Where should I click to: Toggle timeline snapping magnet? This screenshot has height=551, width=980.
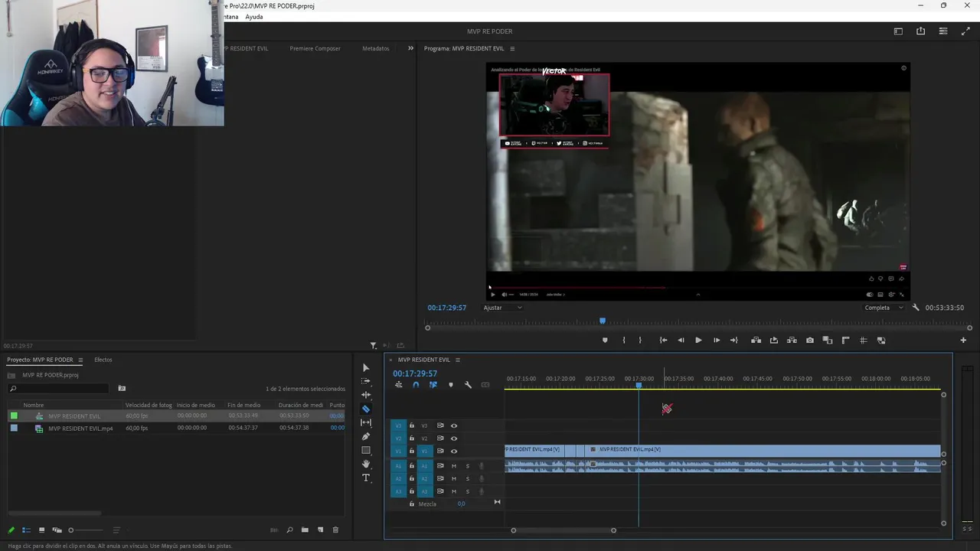click(x=416, y=385)
